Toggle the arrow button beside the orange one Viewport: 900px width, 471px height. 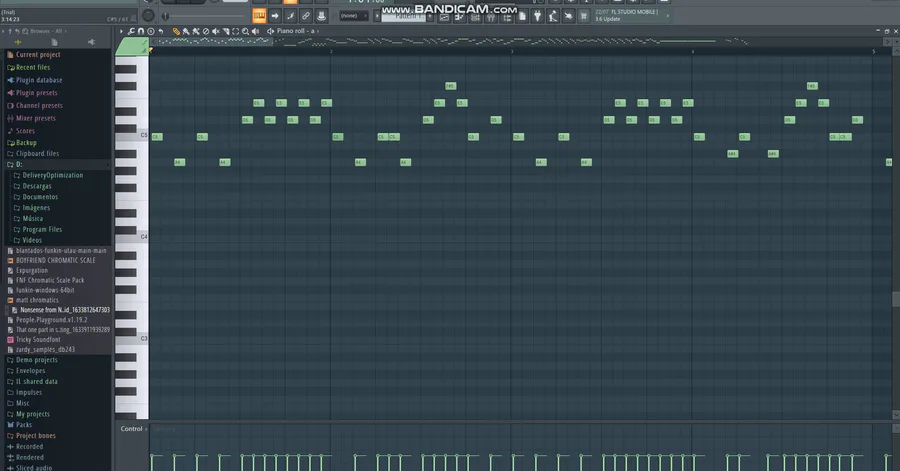275,15
